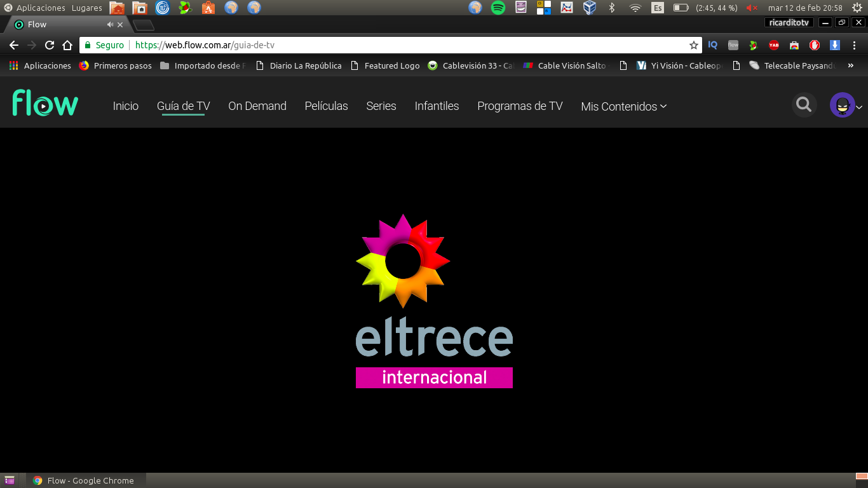Open the Wi-Fi network indicator
Image resolution: width=868 pixels, height=488 pixels.
(635, 8)
